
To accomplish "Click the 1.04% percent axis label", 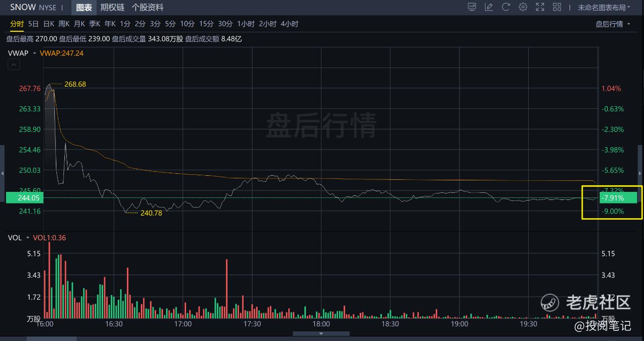I will (611, 89).
